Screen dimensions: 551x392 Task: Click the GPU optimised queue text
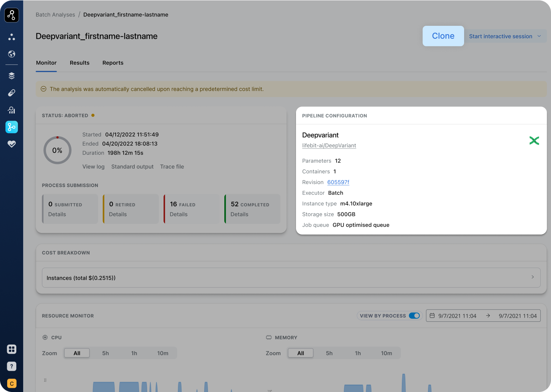pos(361,225)
